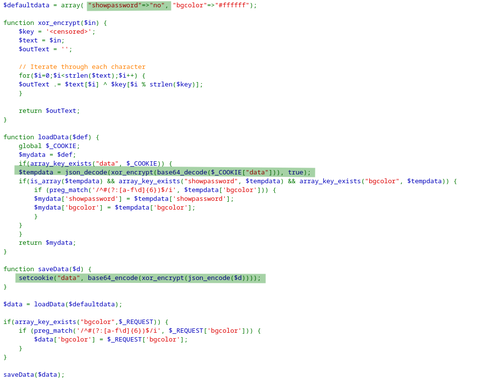Click the if(array_key_exists("bgcolor",$_REQUEST)) line
The height and width of the screenshot is (387, 500).
coord(86,322)
